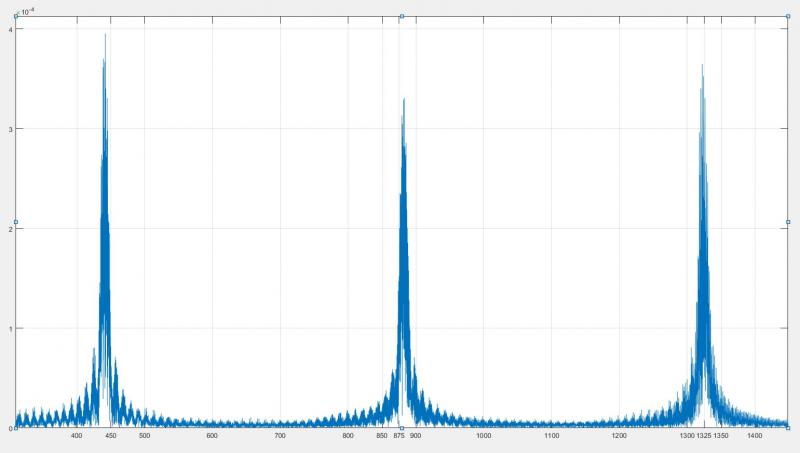This screenshot has height=453, width=800.
Task: Click the top-right corner selection handle
Action: [788, 16]
